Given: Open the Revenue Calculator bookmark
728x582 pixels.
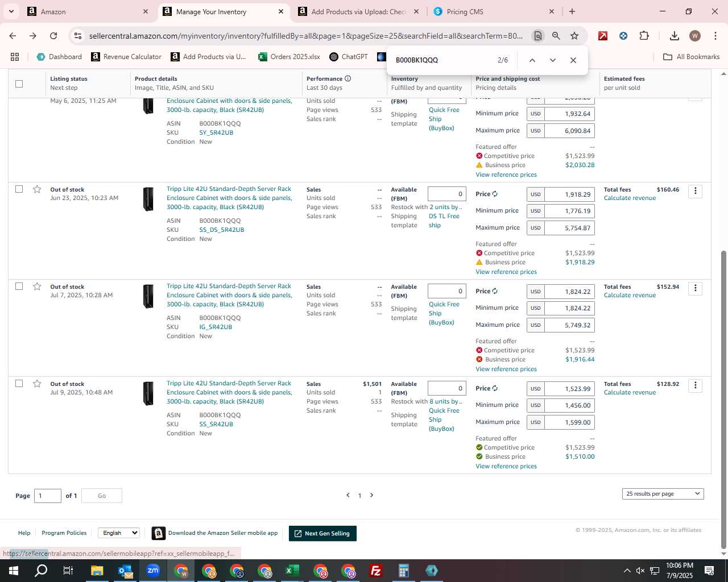Looking at the screenshot, I should click(x=126, y=57).
